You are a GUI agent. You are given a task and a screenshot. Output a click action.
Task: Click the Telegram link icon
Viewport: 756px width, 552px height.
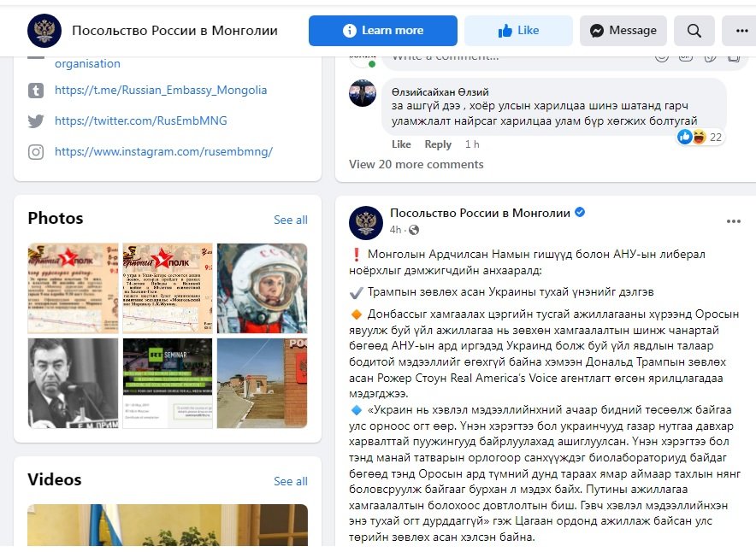point(36,91)
